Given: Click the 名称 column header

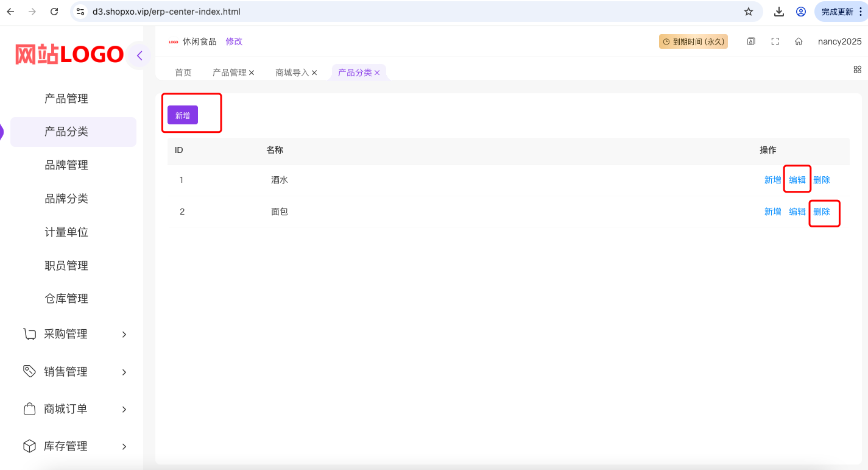Looking at the screenshot, I should (x=275, y=150).
